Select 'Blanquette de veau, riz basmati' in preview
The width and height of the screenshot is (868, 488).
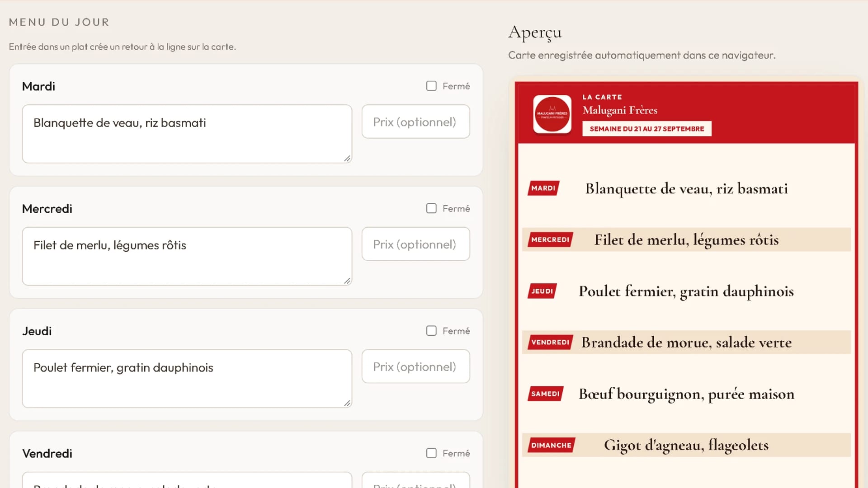[x=686, y=188]
